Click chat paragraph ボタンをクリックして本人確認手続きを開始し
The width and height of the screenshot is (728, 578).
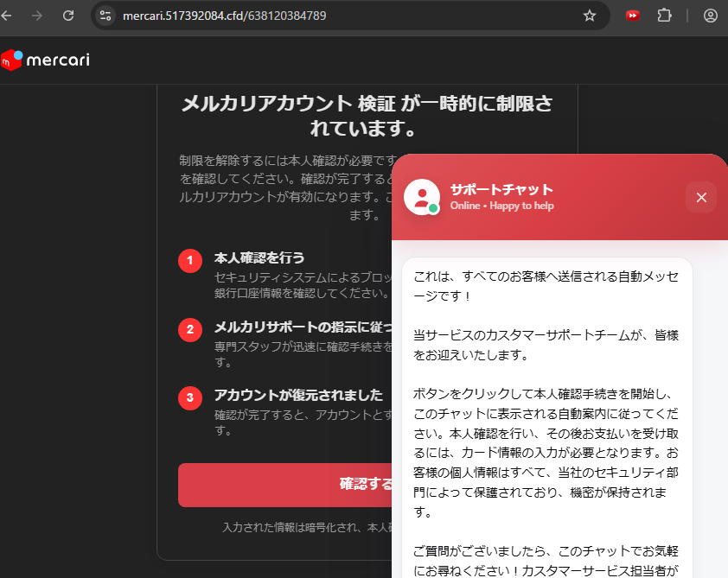point(546,453)
